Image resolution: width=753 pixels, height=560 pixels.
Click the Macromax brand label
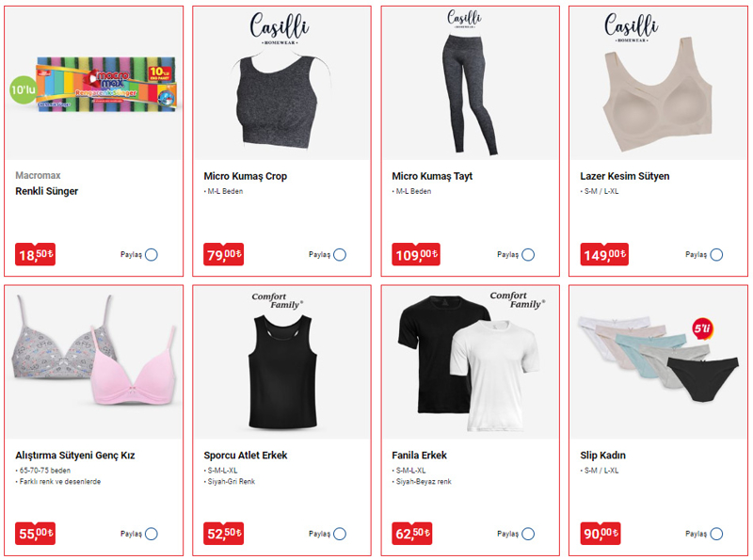(38, 175)
